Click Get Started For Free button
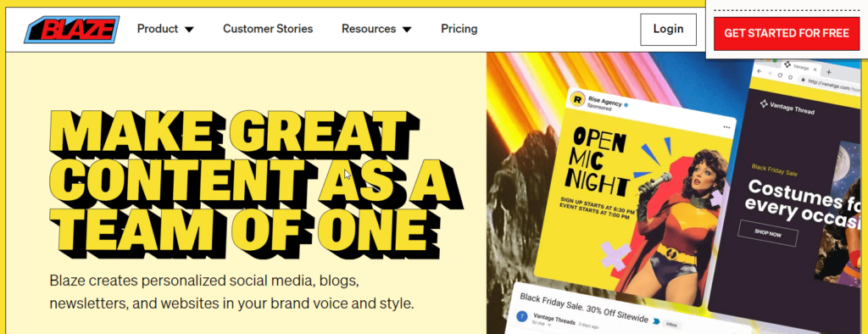 [787, 33]
